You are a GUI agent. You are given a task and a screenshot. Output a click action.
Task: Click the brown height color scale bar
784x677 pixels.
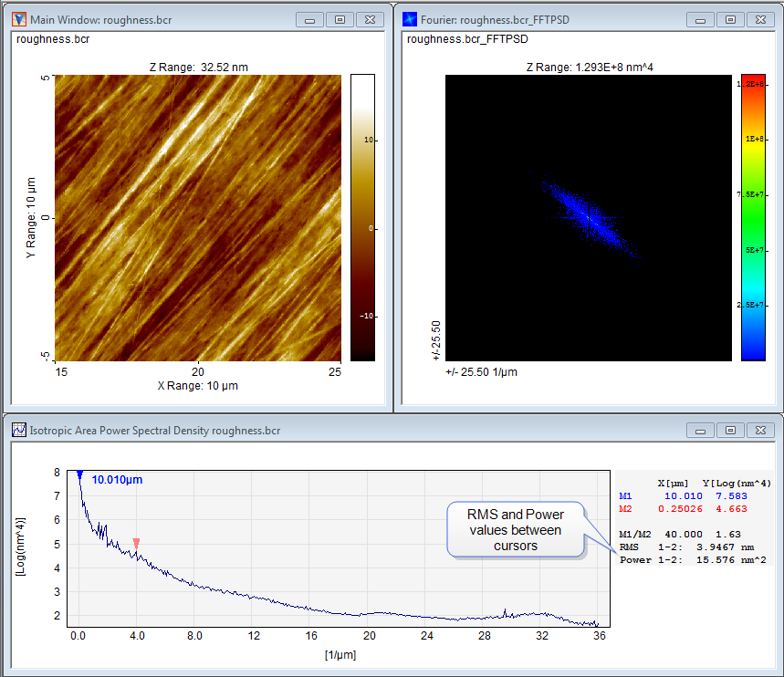tap(362, 217)
